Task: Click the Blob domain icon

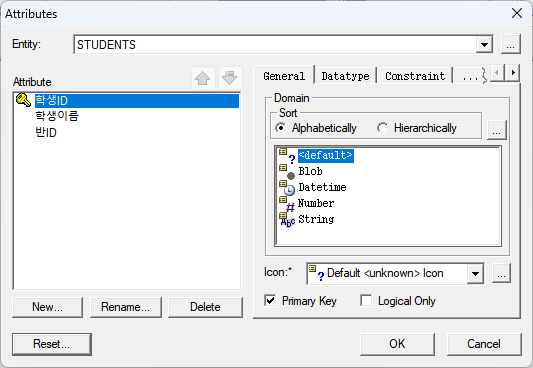Action: click(x=287, y=172)
